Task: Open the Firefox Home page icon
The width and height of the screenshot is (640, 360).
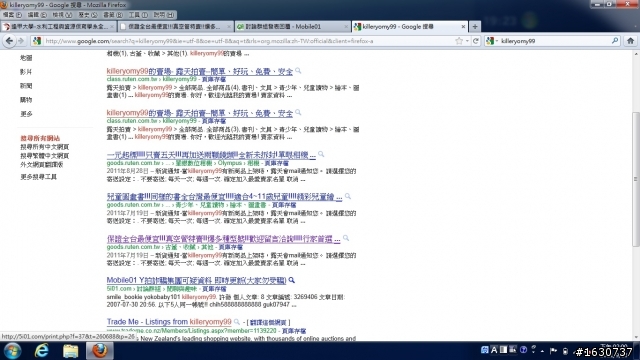Action: (x=630, y=41)
